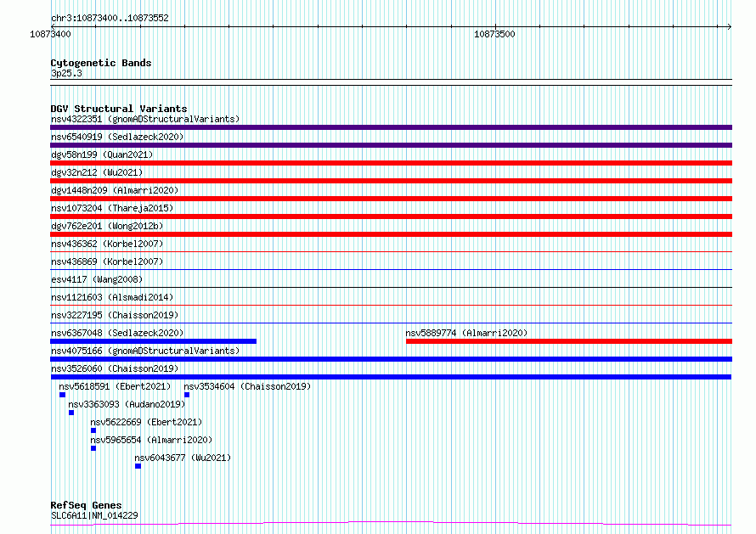Click the short blue nsv6367048 bar
This screenshot has width=756, height=534.
(x=153, y=341)
